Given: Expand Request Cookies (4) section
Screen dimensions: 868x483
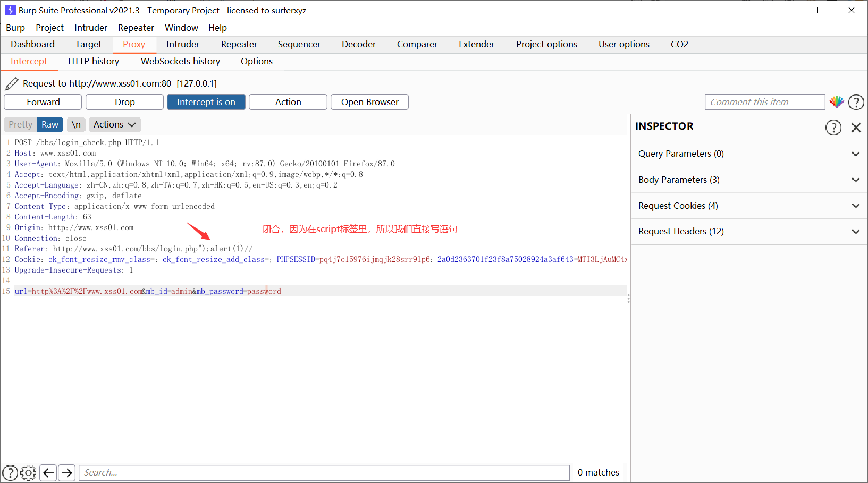Looking at the screenshot, I should pyautogui.click(x=749, y=206).
